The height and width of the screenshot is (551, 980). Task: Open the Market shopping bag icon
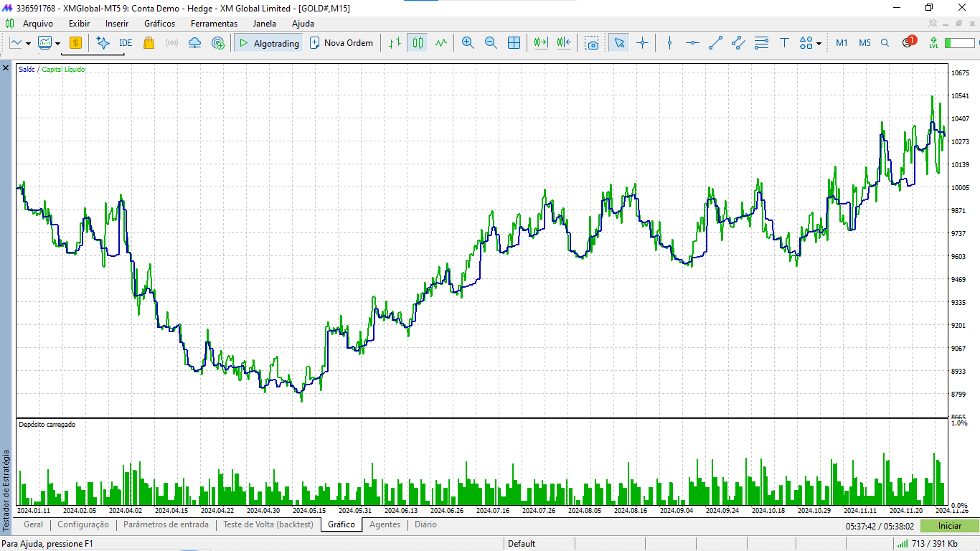coord(149,43)
